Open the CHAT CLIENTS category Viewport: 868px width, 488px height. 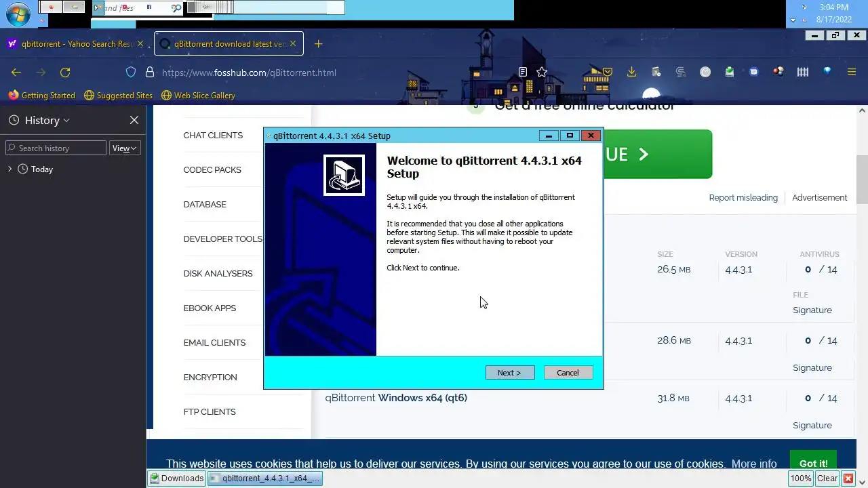click(213, 136)
